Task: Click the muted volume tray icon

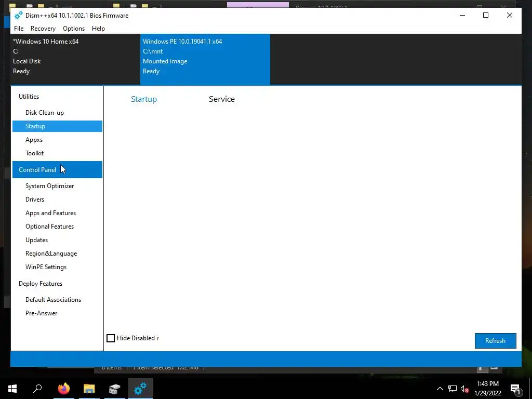Action: 464,389
